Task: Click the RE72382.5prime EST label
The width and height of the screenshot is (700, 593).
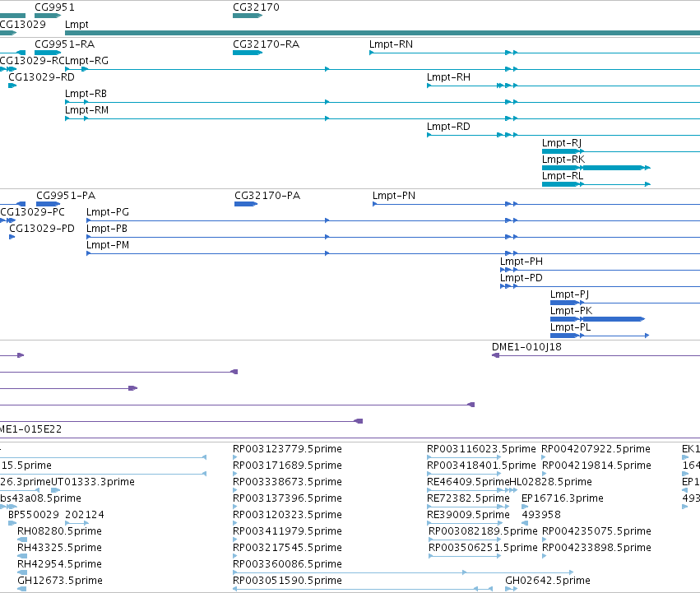Action: coord(468,498)
